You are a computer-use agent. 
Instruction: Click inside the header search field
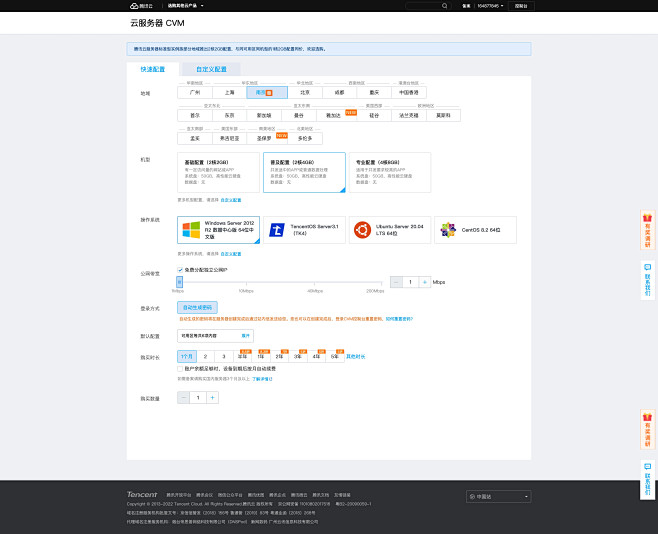coord(424,6)
